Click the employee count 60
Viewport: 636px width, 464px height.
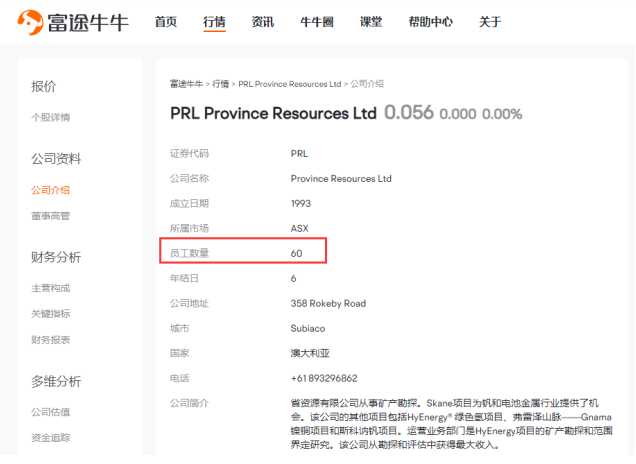click(297, 253)
